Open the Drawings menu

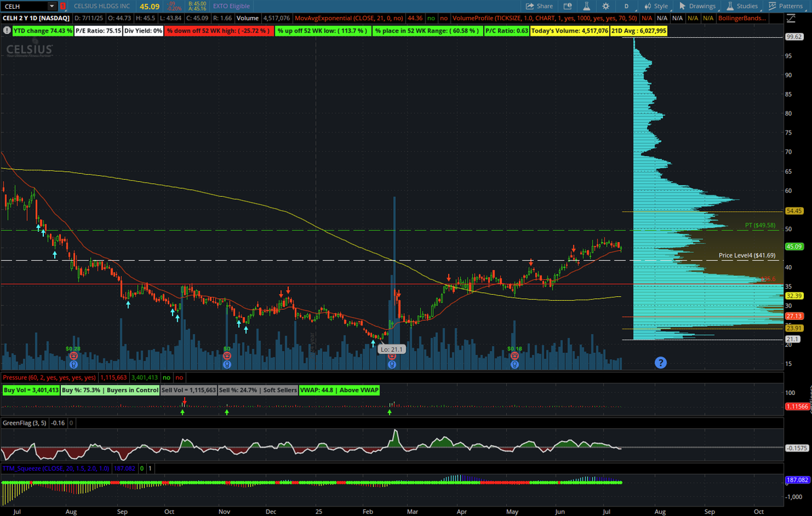[697, 6]
